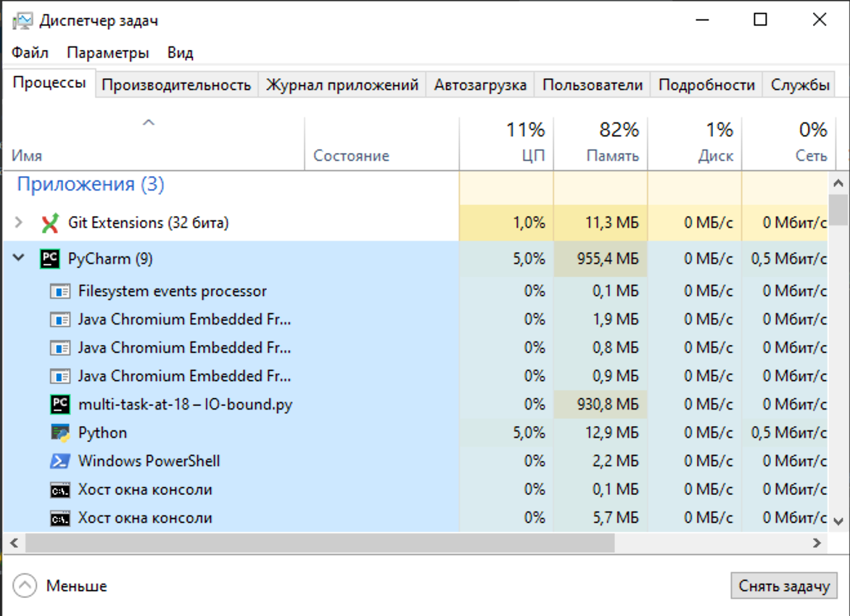Switch to the Подробности tab
The height and width of the screenshot is (616, 850).
coord(706,85)
